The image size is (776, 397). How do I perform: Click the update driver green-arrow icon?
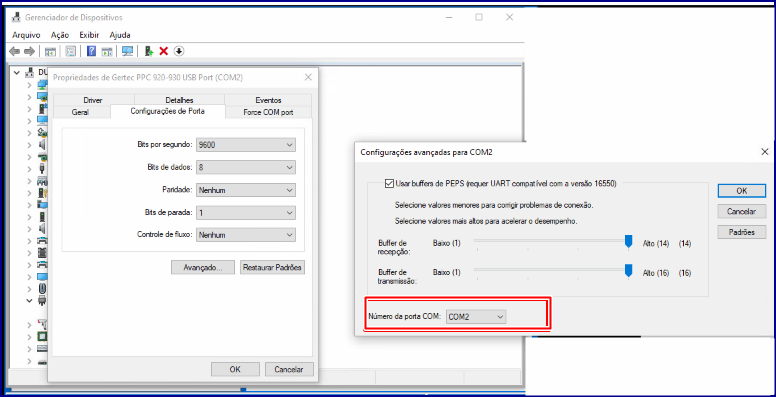coord(148,51)
